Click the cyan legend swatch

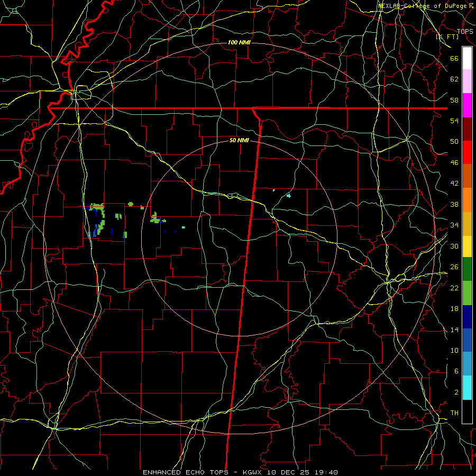(x=467, y=388)
